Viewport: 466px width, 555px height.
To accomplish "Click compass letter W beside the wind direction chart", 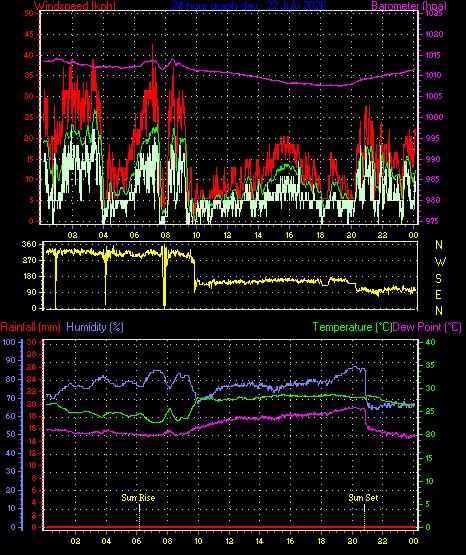I will [x=440, y=262].
